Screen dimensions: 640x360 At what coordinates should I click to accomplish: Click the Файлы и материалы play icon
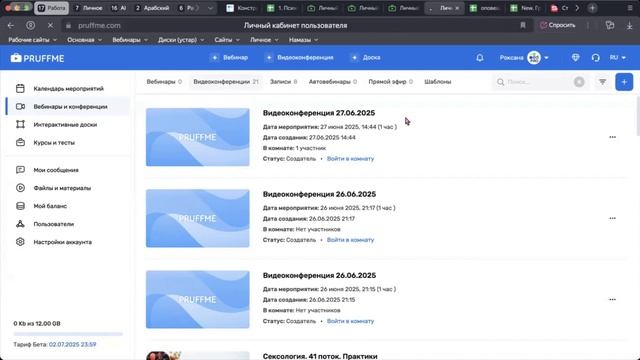(x=20, y=188)
